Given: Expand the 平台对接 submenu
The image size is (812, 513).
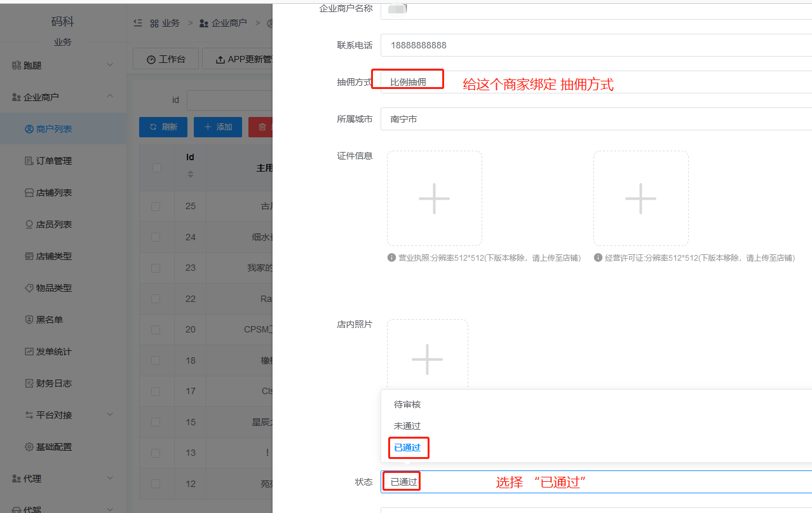Looking at the screenshot, I should tap(62, 414).
